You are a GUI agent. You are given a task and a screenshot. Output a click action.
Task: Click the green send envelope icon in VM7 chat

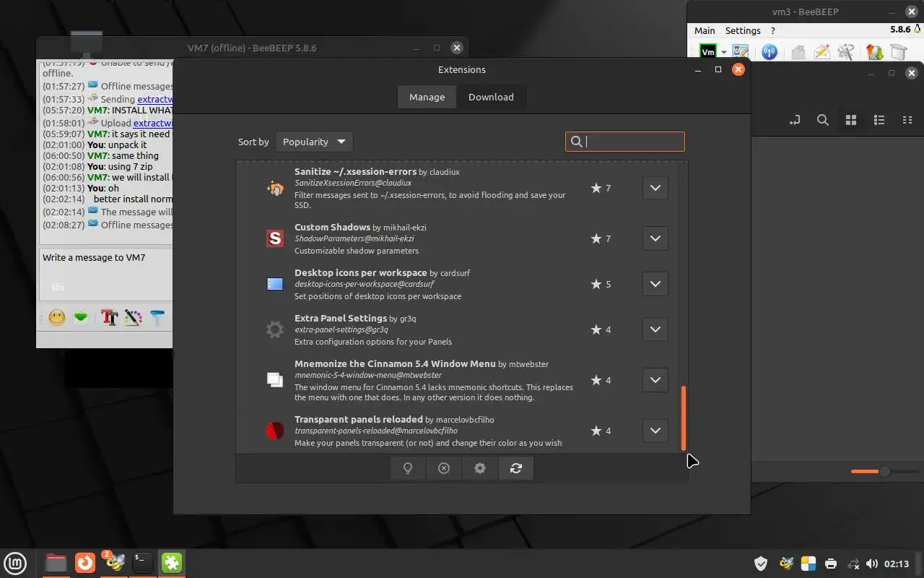click(81, 317)
